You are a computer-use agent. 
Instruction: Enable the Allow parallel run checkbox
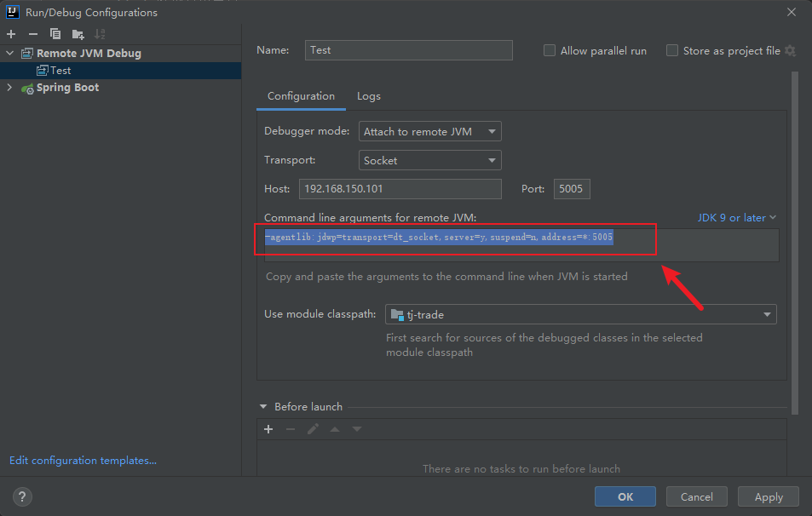[550, 51]
